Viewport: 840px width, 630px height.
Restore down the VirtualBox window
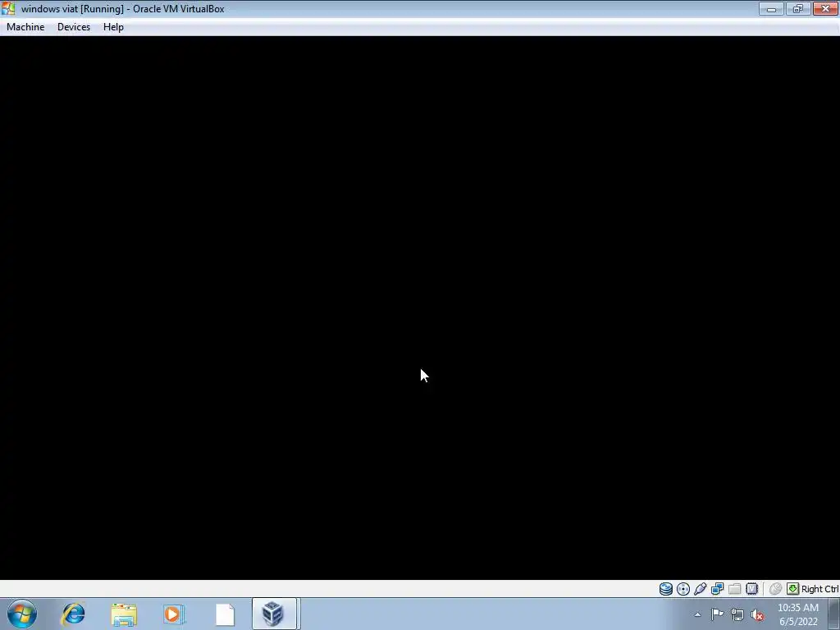798,8
